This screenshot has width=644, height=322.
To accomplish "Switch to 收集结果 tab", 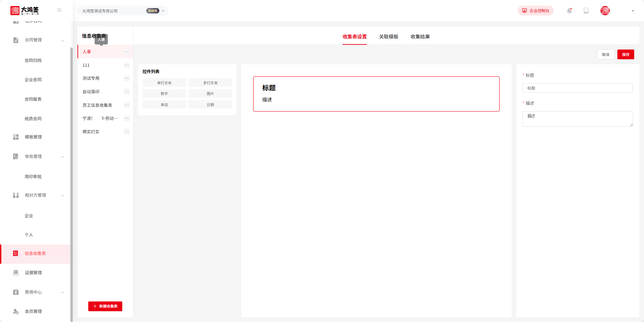I will click(x=420, y=37).
